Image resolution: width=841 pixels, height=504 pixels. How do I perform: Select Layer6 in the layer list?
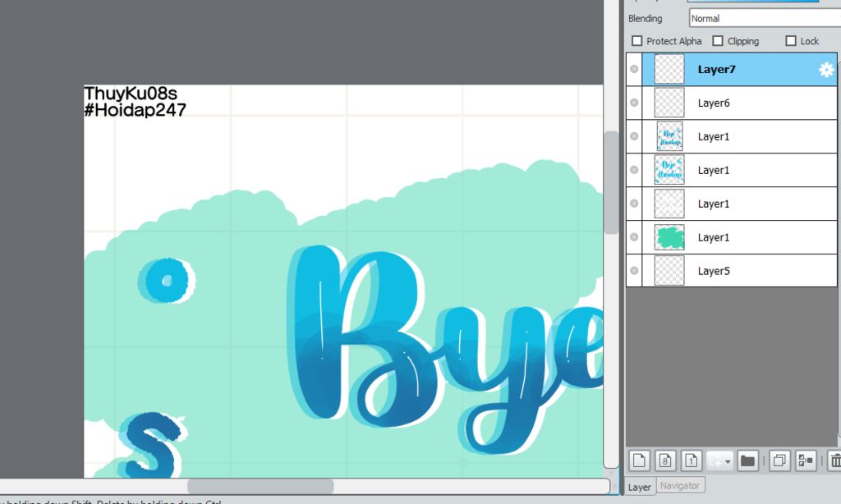pos(732,103)
